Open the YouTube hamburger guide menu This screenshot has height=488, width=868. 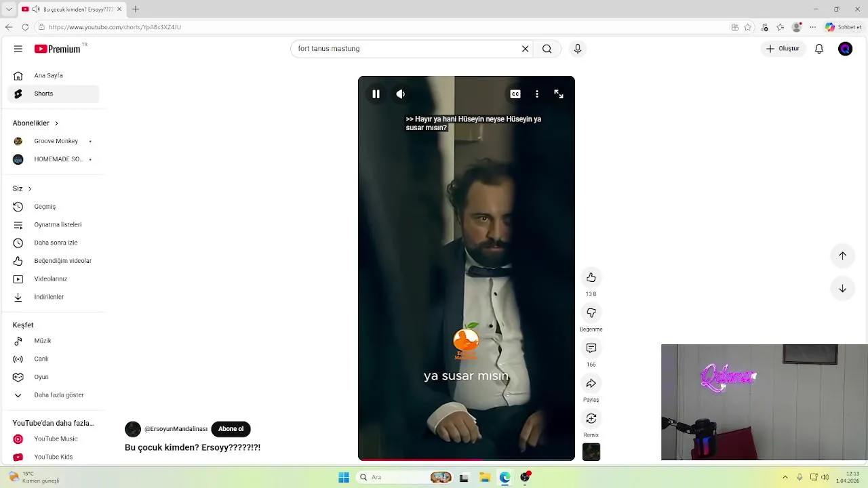click(x=18, y=49)
